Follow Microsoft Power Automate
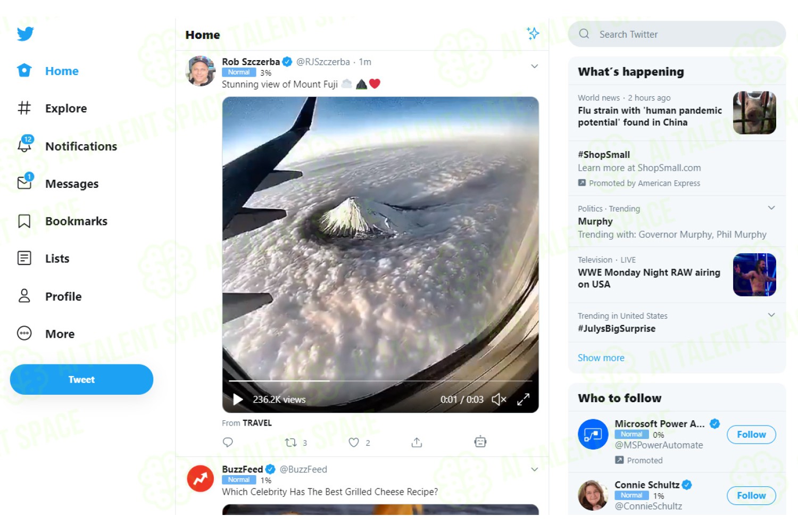This screenshot has width=798, height=532. (x=751, y=435)
